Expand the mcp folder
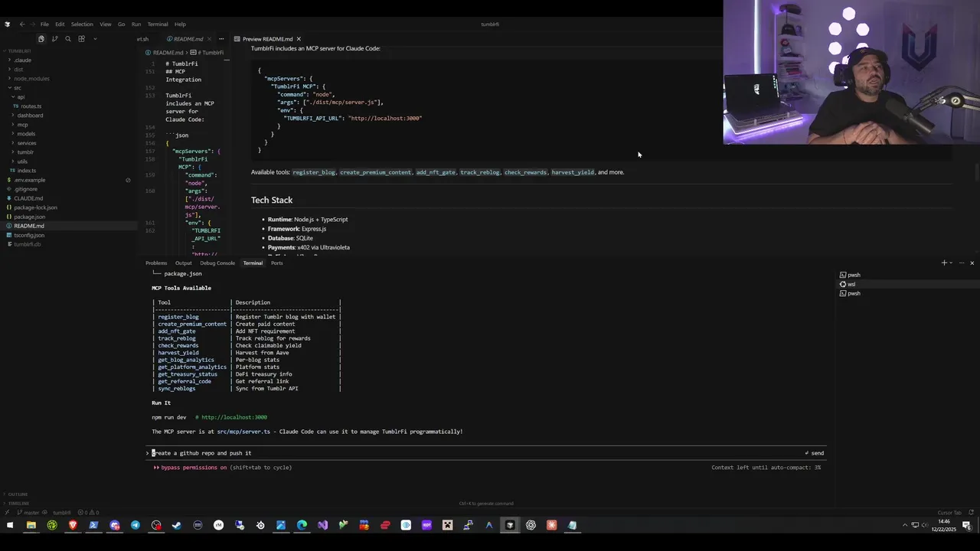Screen dimensions: 980x551 [22, 125]
